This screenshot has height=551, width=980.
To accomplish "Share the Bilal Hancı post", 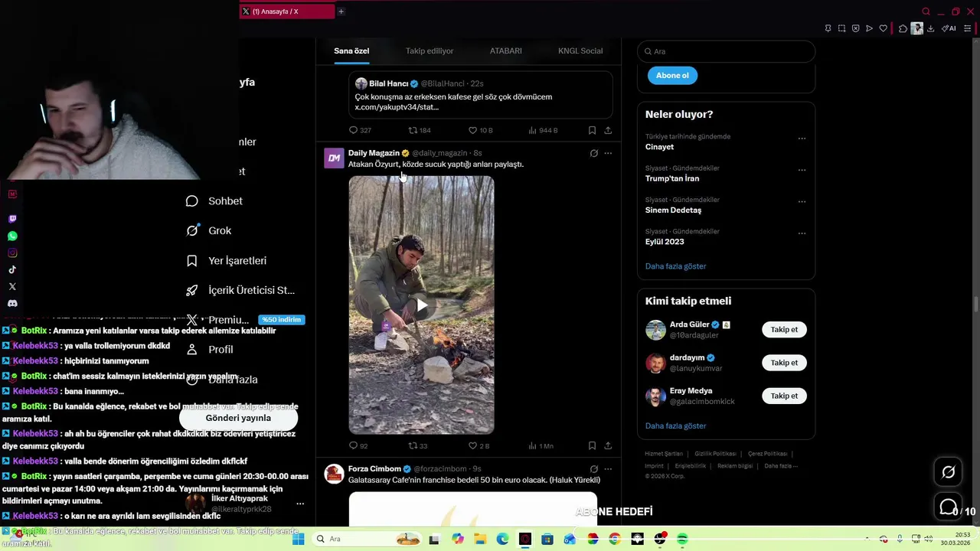I will pyautogui.click(x=608, y=130).
